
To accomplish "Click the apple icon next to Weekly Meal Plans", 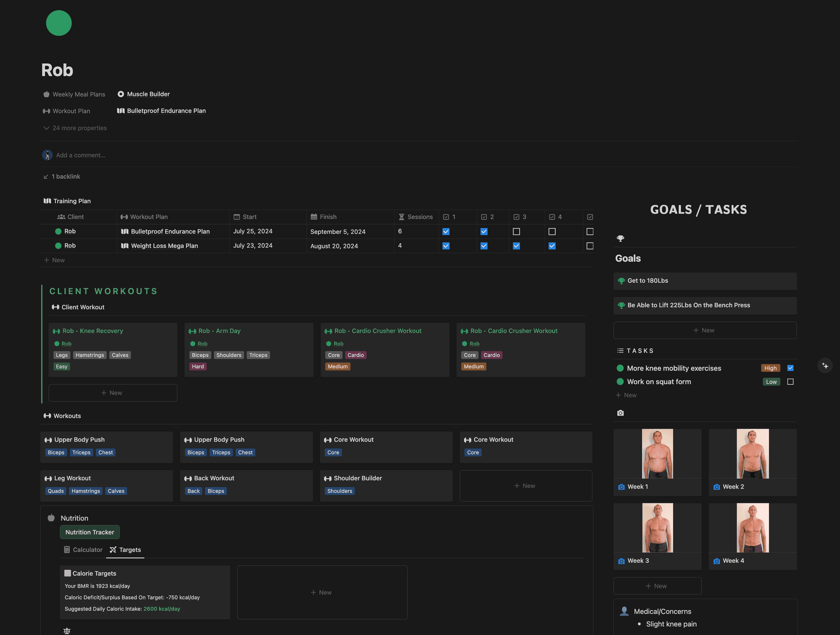I will (x=46, y=94).
